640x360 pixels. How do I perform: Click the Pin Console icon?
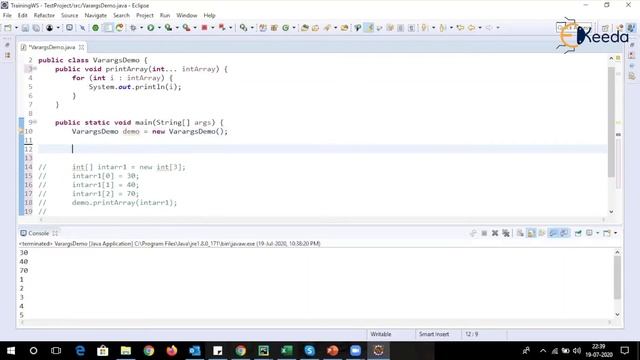(x=578, y=233)
